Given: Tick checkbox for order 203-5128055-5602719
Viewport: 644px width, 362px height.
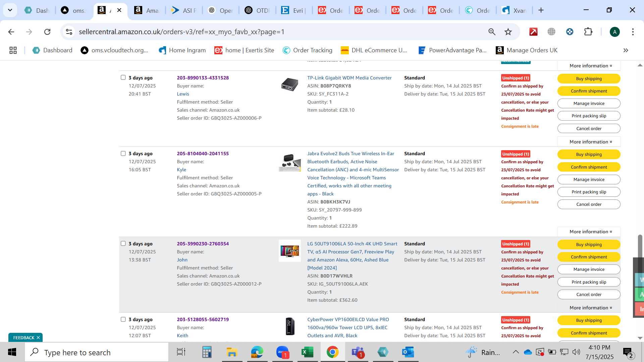Looking at the screenshot, I should [x=123, y=319].
